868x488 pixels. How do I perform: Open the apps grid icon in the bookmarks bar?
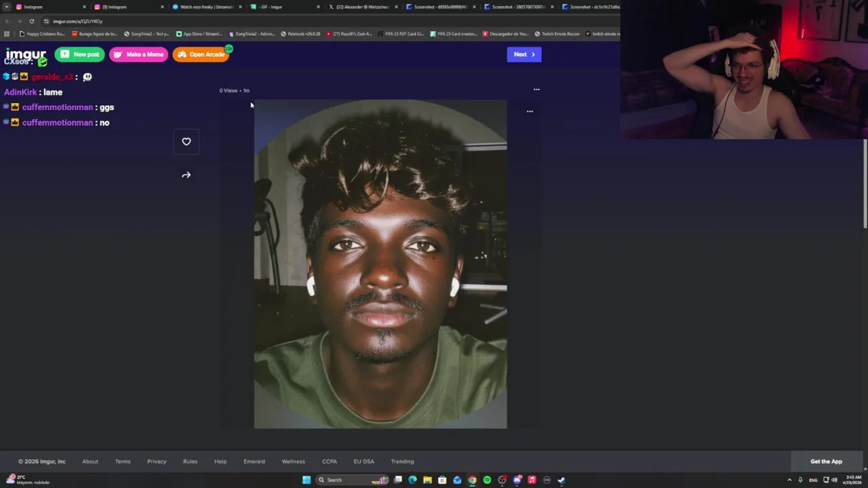7,34
